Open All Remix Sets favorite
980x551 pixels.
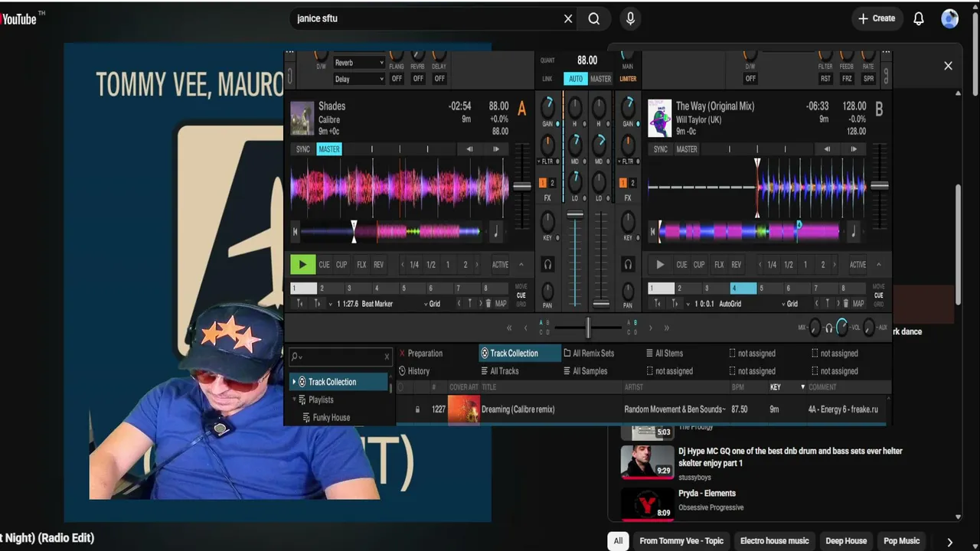[589, 354]
